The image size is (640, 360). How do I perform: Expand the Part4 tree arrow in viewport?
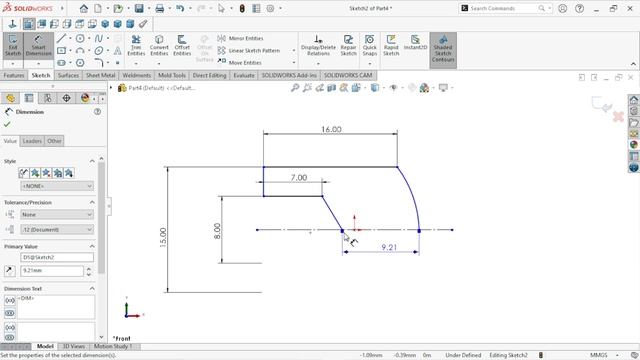(111, 88)
